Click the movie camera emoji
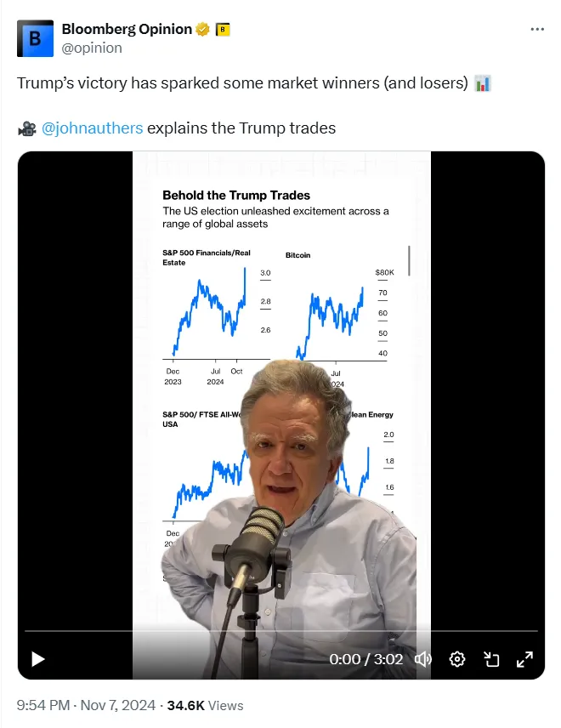This screenshot has width=561, height=728. [26, 128]
